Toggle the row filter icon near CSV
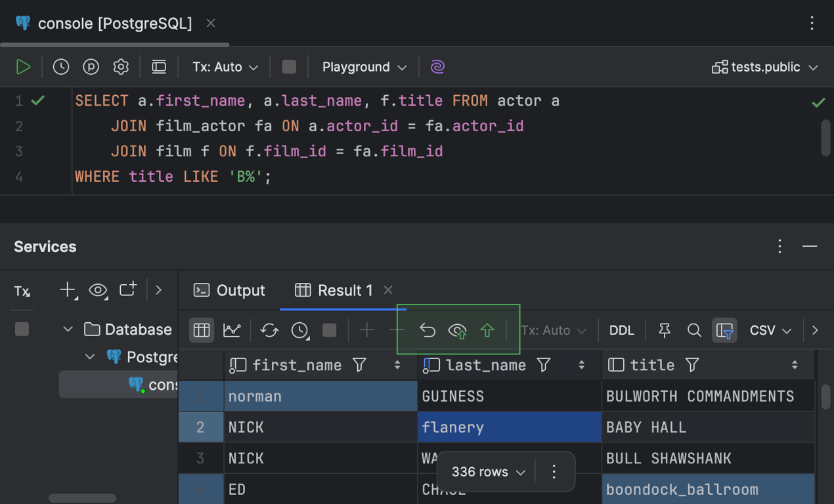 (724, 330)
